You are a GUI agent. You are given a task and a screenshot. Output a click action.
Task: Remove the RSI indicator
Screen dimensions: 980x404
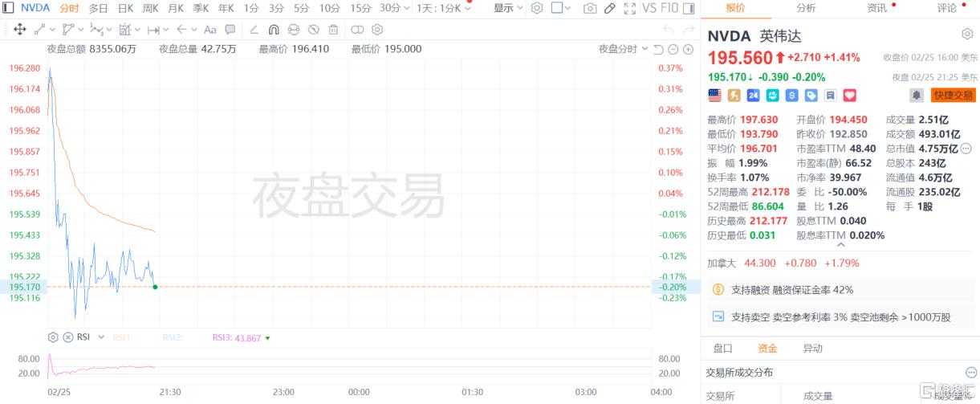[x=67, y=337]
